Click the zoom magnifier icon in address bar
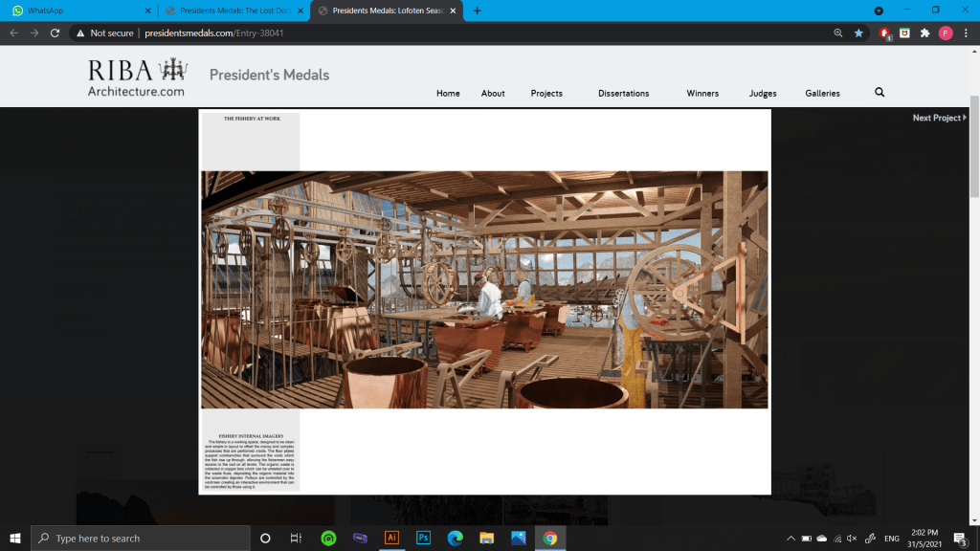The width and height of the screenshot is (980, 551). point(838,33)
